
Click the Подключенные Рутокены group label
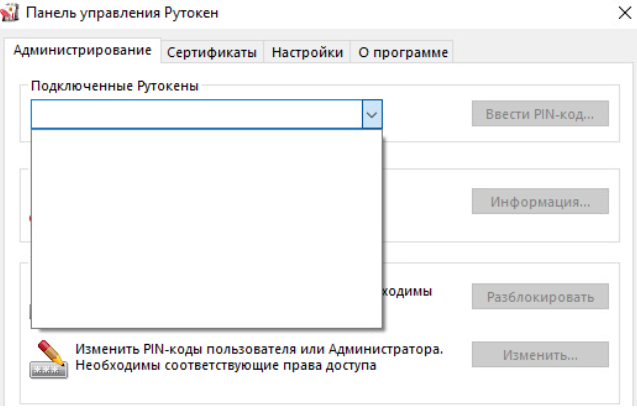coord(115,86)
